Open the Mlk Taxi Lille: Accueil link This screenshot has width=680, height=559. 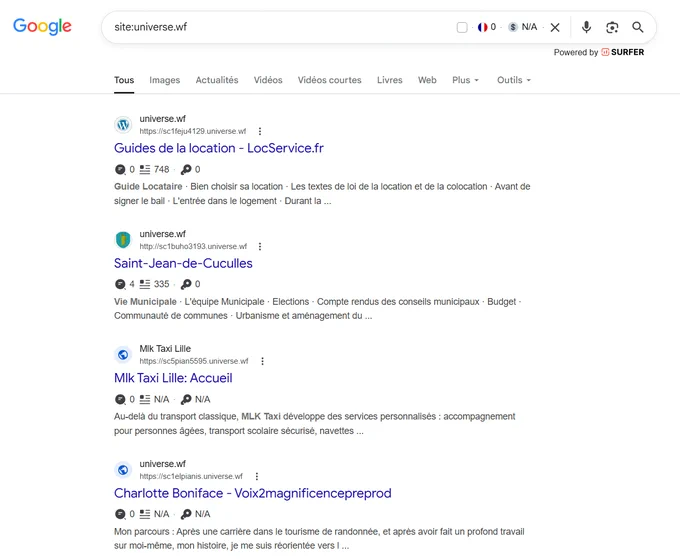click(173, 378)
